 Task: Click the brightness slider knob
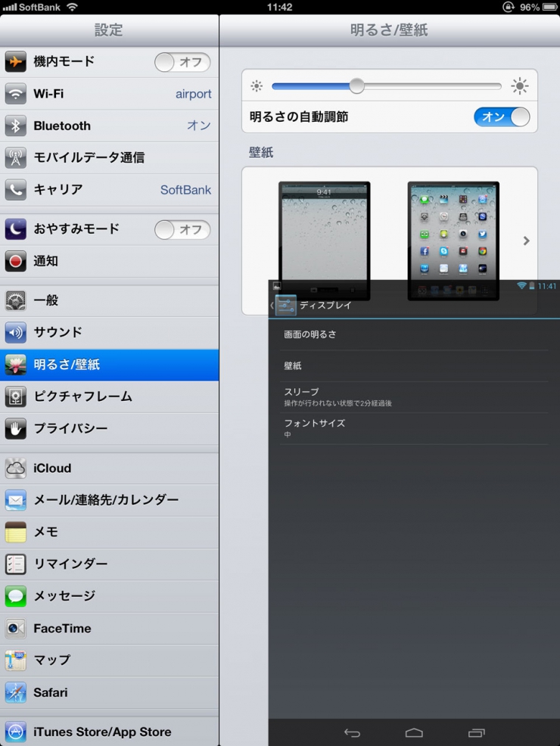pyautogui.click(x=357, y=86)
